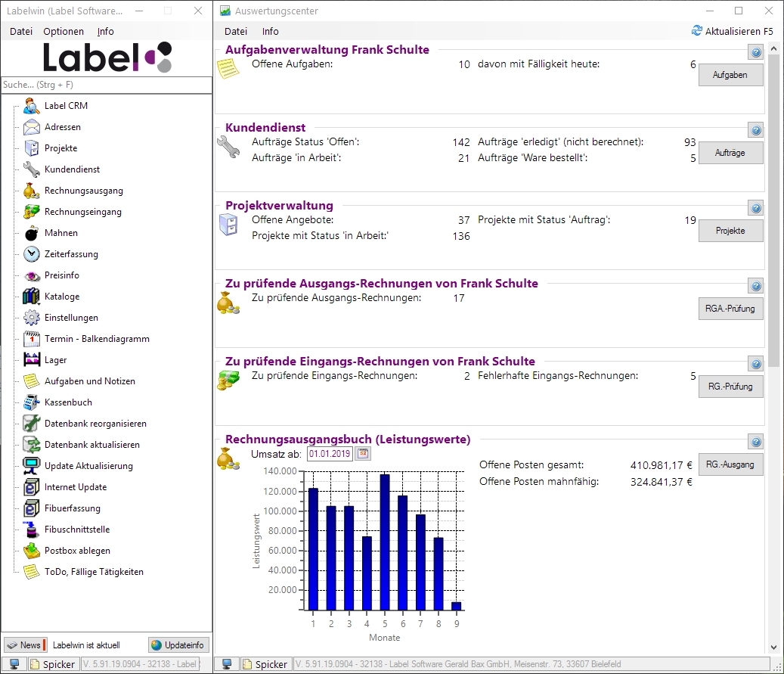
Task: Open calendar picker next to Umsatz ab date
Action: (x=363, y=454)
